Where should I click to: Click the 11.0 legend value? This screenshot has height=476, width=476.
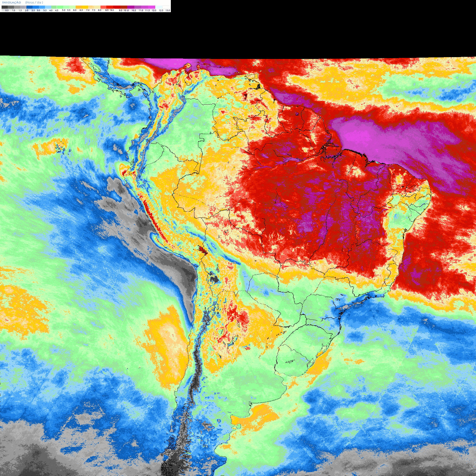click(141, 10)
